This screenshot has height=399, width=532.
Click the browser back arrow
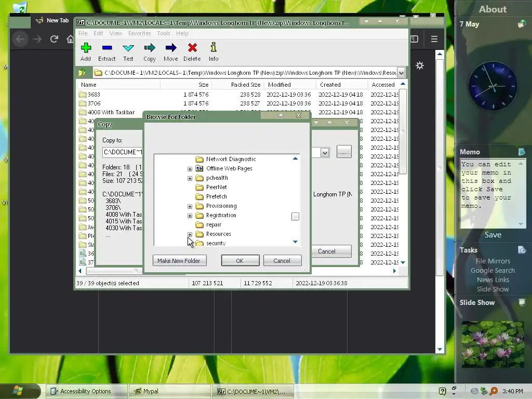pos(20,39)
